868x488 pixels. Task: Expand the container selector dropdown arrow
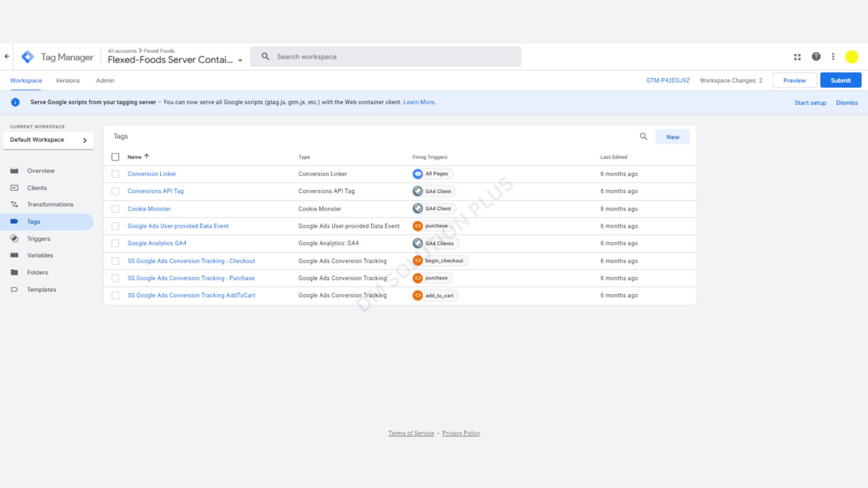tap(240, 61)
